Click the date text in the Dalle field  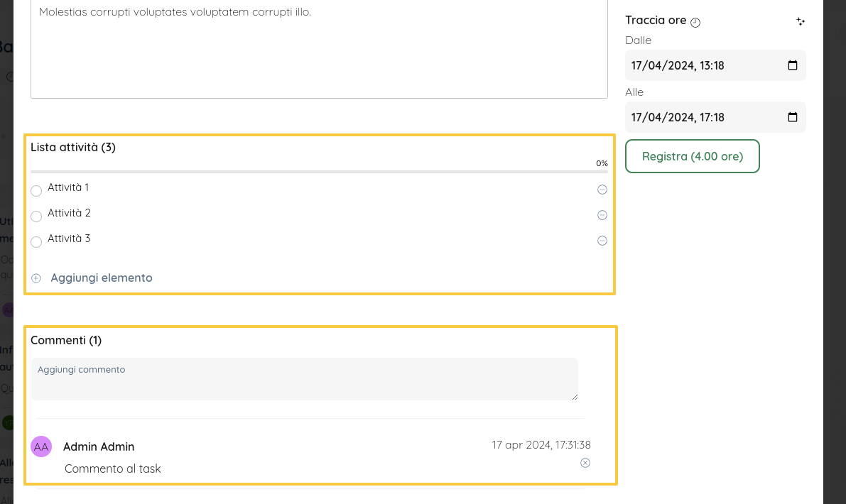(x=677, y=65)
